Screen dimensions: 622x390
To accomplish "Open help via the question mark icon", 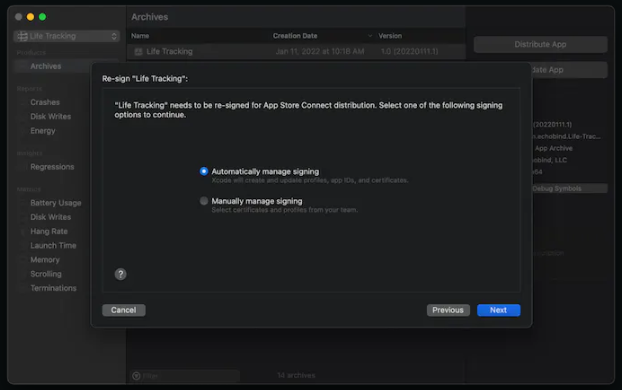I will point(121,274).
